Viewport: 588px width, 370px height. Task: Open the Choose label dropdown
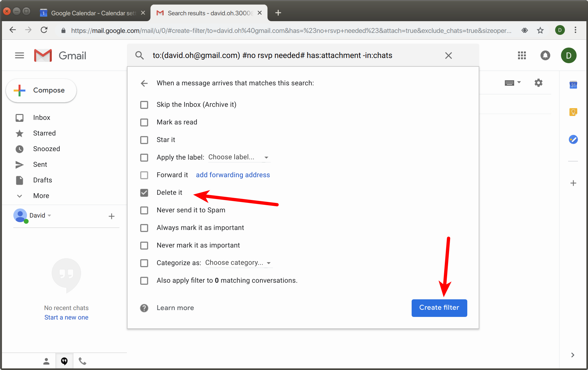click(239, 157)
